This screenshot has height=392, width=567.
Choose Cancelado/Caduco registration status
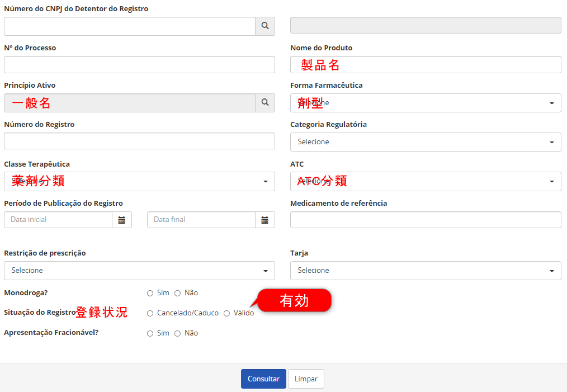[150, 313]
